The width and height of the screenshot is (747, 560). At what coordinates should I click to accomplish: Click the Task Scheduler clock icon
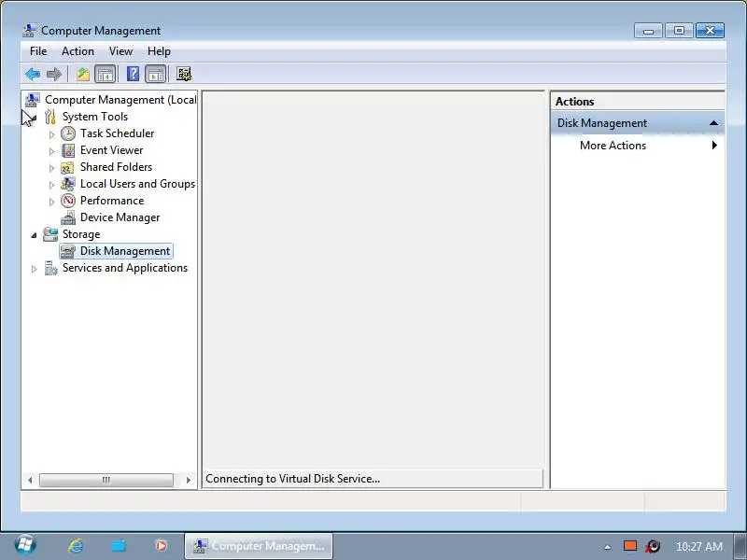(x=68, y=133)
